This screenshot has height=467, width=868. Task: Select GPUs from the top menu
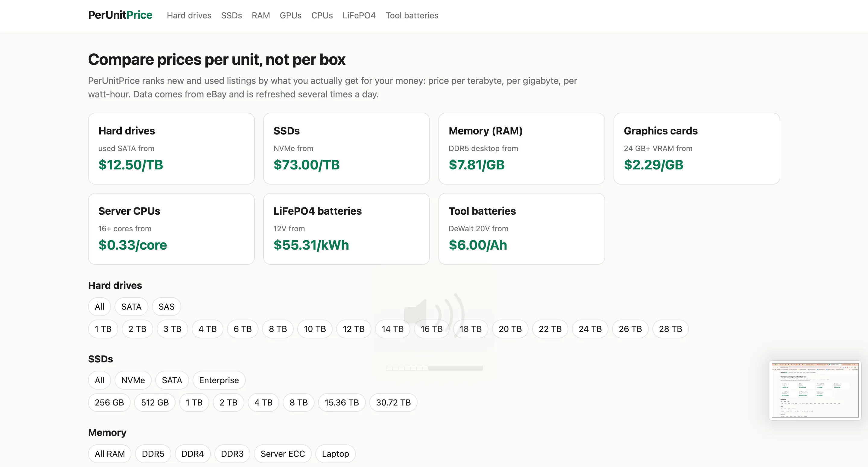pyautogui.click(x=290, y=15)
